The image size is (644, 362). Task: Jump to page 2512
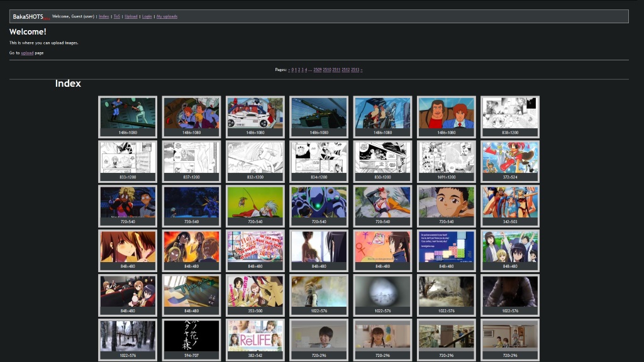click(x=345, y=70)
